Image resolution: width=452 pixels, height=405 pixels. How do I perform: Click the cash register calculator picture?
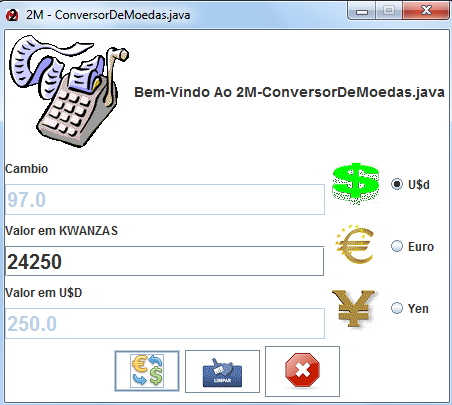(69, 91)
